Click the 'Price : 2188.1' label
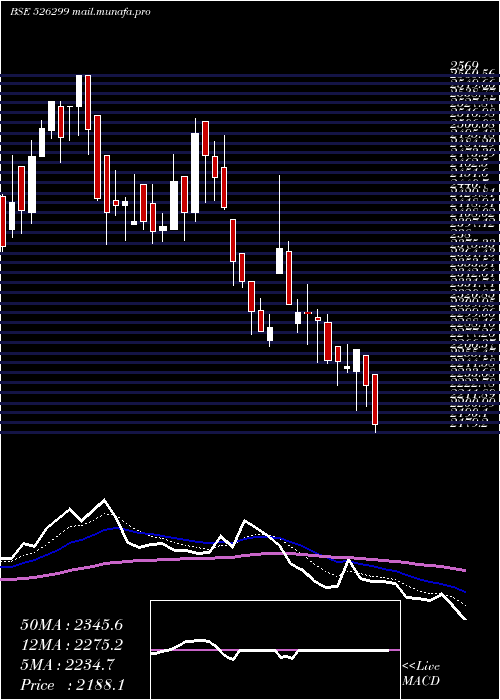Screen dimensions: 500x700 click(72, 685)
